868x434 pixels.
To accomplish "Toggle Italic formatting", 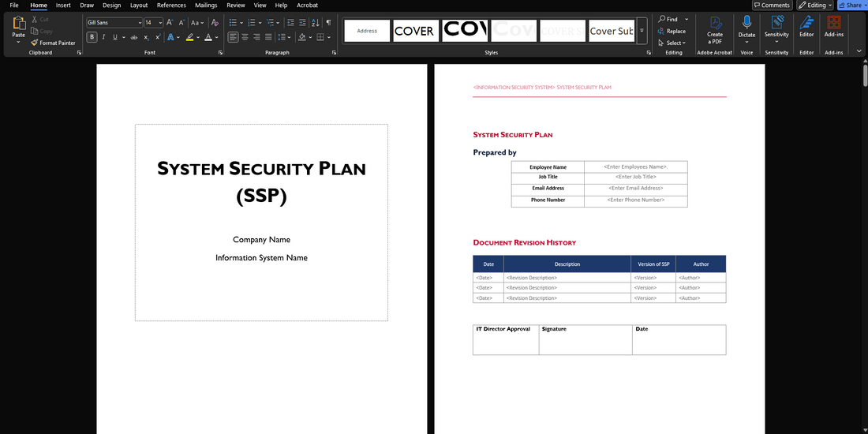I will pos(103,37).
